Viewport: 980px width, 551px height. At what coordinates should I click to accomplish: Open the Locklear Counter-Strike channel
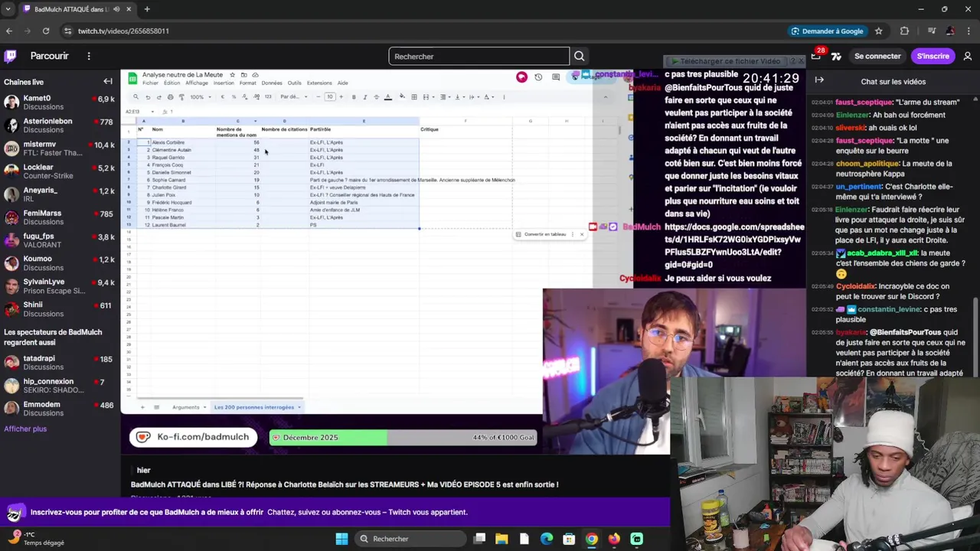[x=60, y=171]
